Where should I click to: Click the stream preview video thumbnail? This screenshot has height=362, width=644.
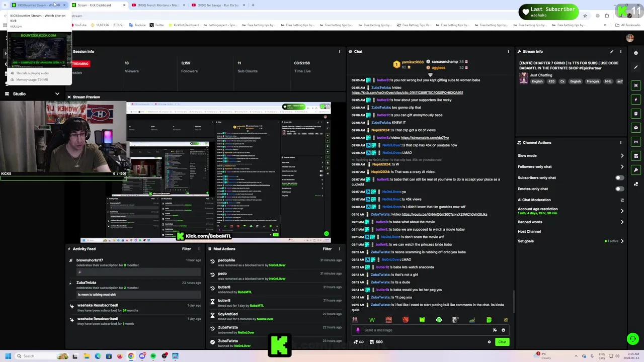click(206, 172)
